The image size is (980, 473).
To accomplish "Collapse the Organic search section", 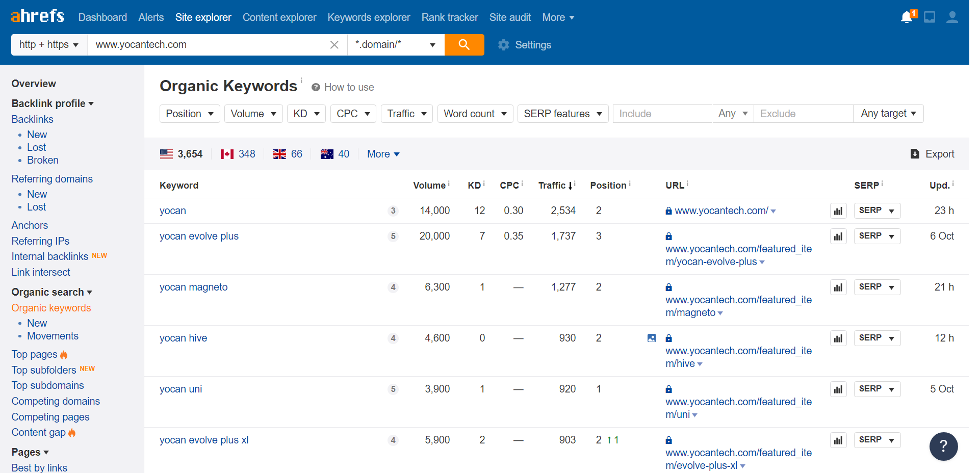I will pos(52,292).
